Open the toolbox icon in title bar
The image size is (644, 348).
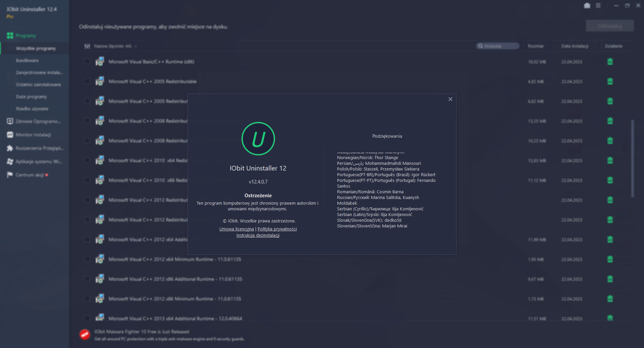[x=587, y=6]
